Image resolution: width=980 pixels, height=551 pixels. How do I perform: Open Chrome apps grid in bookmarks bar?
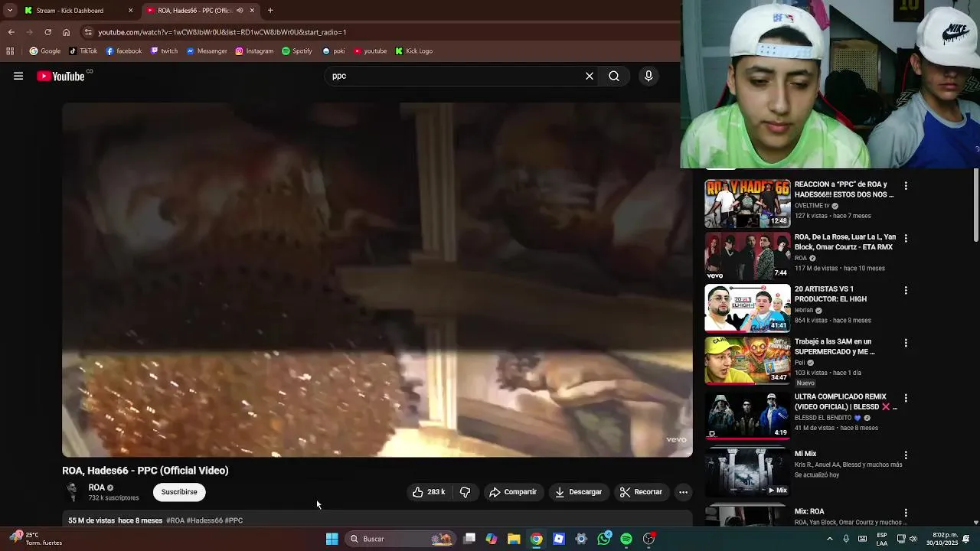[x=10, y=51]
